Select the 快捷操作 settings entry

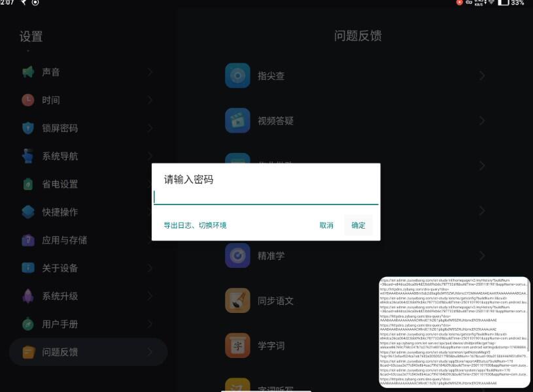click(x=88, y=212)
